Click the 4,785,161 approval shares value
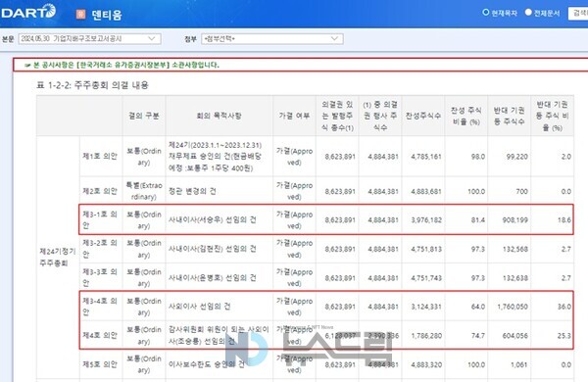Image resolution: width=588 pixels, height=382 pixels. [426, 157]
